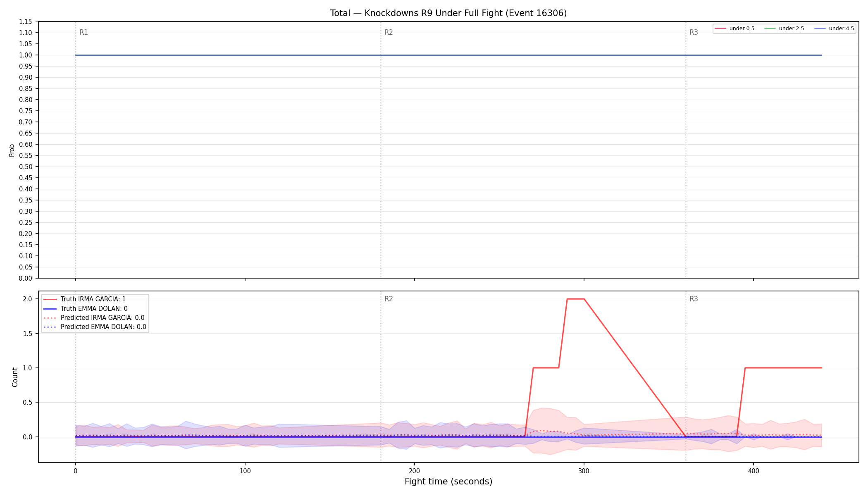The width and height of the screenshot is (868, 496).
Task: Click the R2 round marker label in top plot
Action: (389, 32)
